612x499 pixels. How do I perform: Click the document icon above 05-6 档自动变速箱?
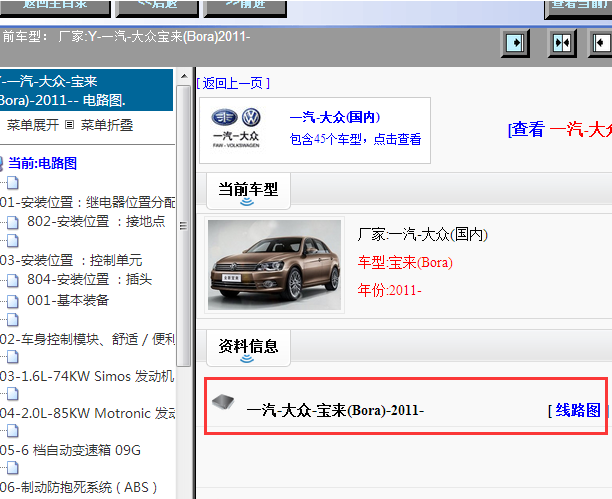point(13,431)
